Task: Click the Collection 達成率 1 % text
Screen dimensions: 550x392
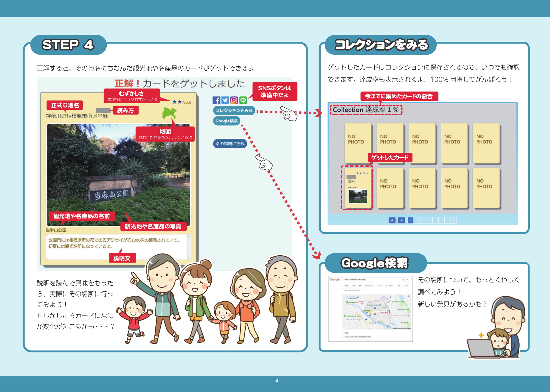Action: [x=366, y=110]
